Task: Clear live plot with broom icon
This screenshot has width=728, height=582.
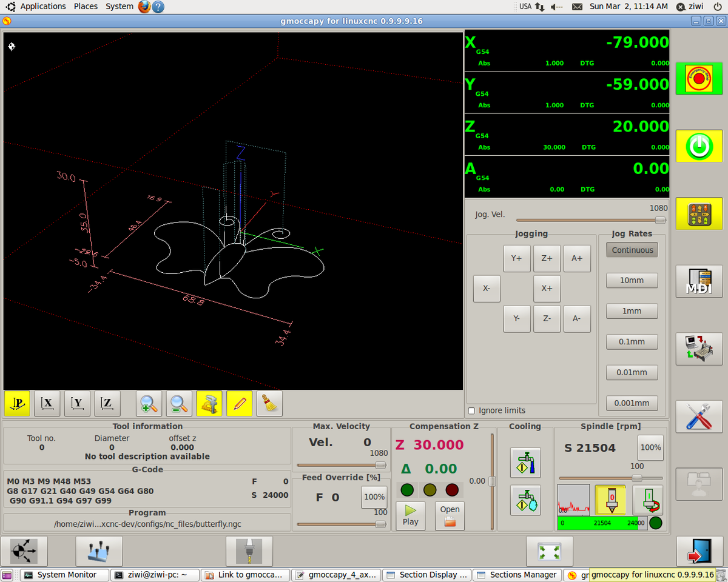Action: (x=269, y=403)
